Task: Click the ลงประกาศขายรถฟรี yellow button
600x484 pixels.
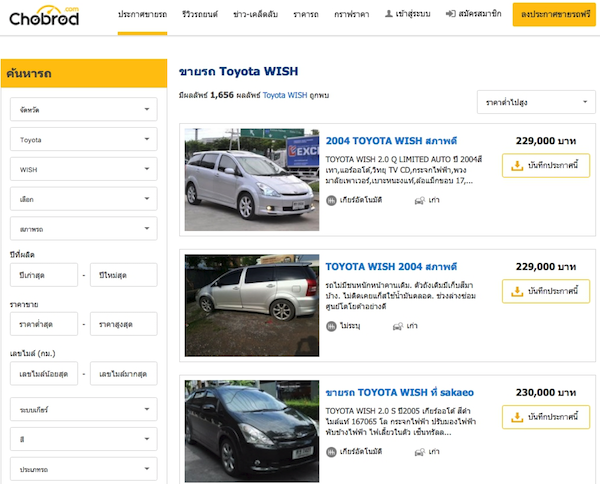Action: pos(554,15)
